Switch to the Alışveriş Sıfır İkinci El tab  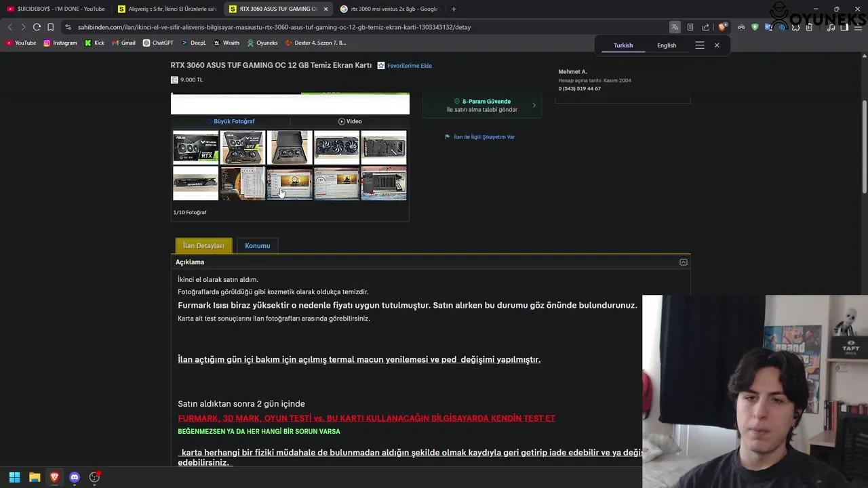[167, 9]
